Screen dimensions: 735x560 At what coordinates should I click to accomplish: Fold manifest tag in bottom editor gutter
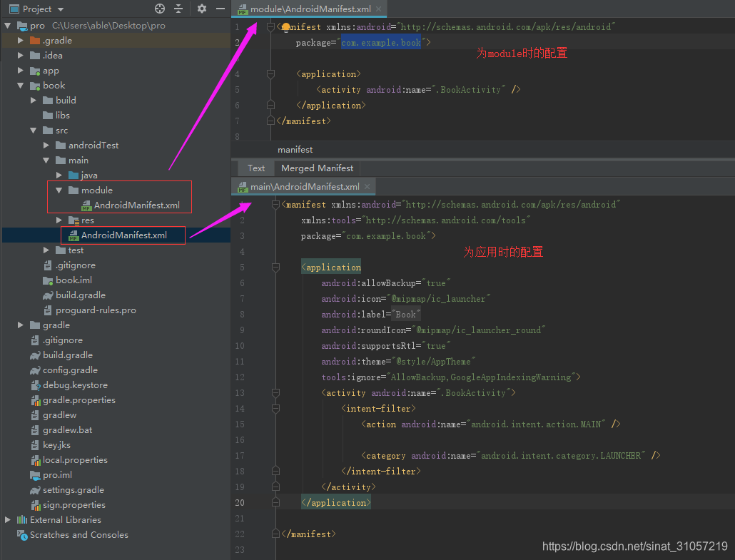[x=275, y=205]
